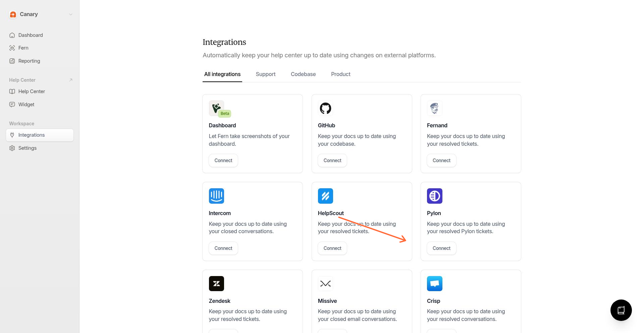Select Fern in the sidebar
The height and width of the screenshot is (333, 644).
point(23,48)
